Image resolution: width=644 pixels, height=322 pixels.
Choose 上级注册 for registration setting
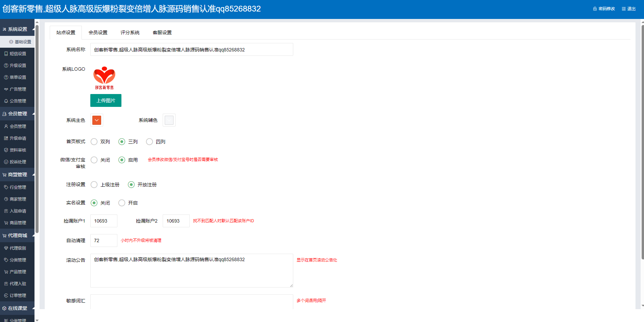click(94, 185)
